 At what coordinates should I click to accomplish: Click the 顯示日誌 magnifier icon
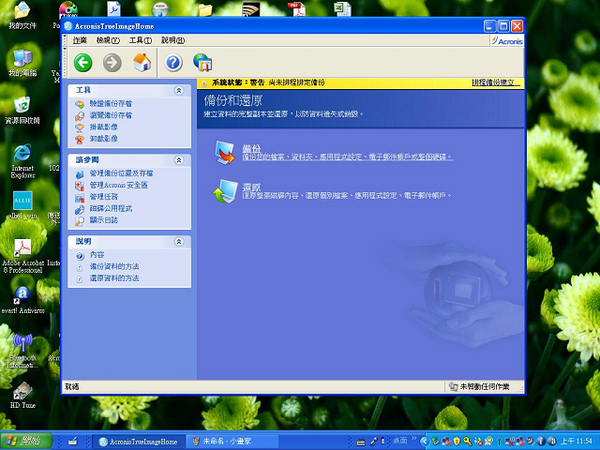tap(80, 221)
